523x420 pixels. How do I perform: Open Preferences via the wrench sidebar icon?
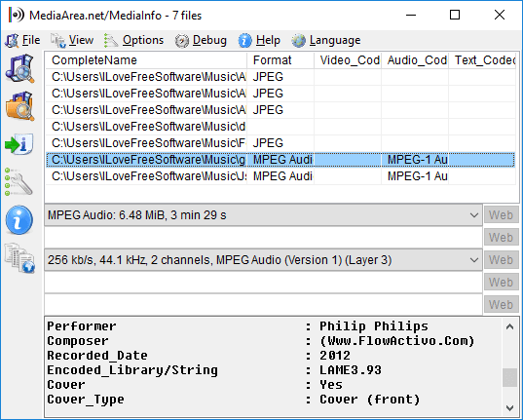click(x=19, y=181)
